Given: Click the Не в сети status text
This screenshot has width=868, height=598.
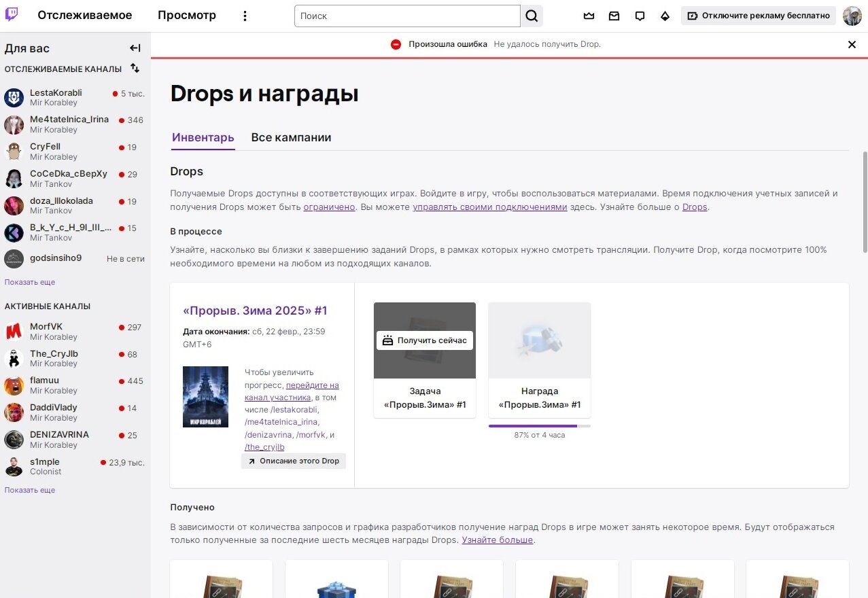Looking at the screenshot, I should pyautogui.click(x=126, y=259).
